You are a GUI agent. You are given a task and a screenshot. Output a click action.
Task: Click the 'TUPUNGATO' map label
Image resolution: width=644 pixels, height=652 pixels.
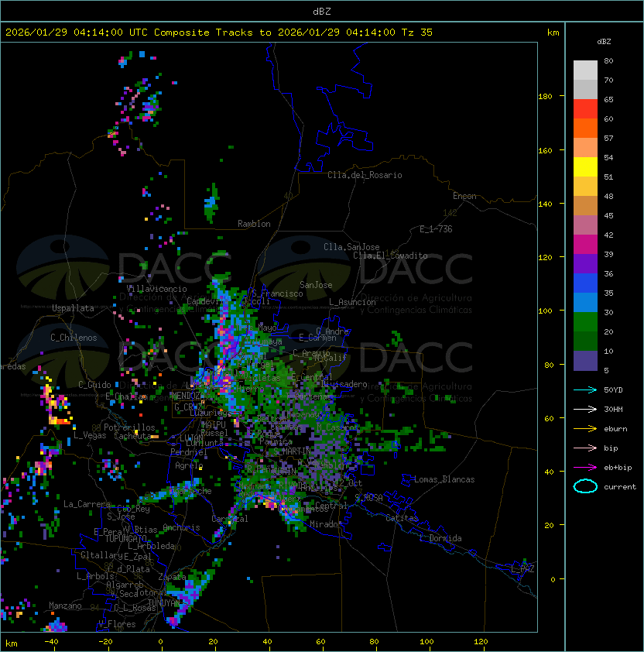(x=125, y=538)
